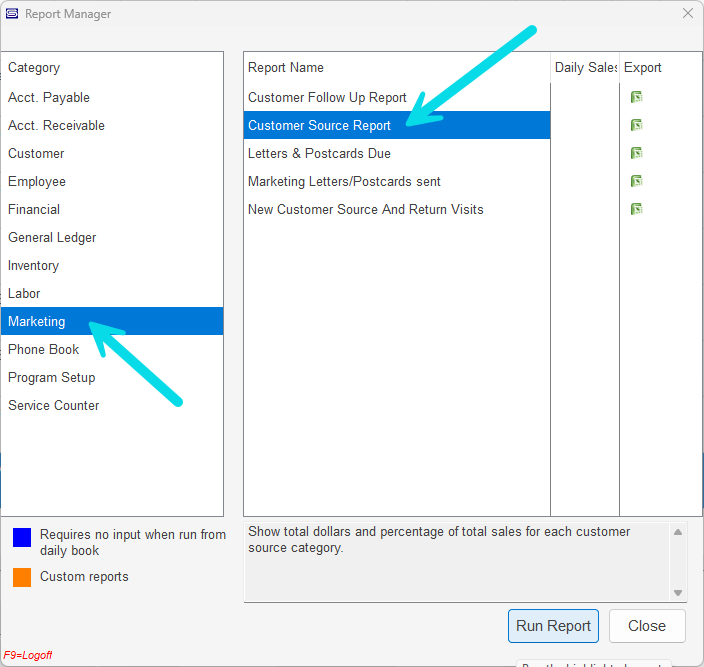Click the Report Manager title bar icon
This screenshot has height=667, width=704.
point(12,14)
